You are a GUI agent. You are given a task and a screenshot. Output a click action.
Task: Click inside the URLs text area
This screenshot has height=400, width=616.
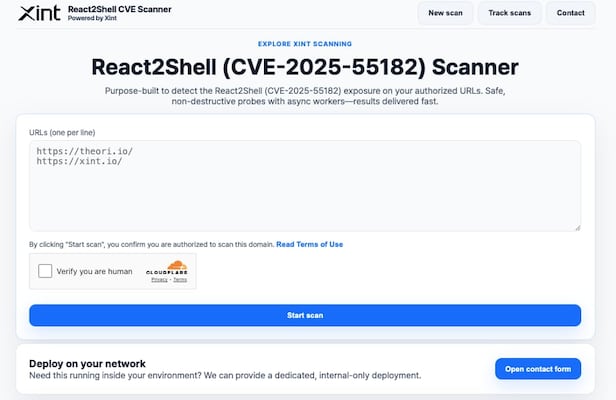click(305, 200)
